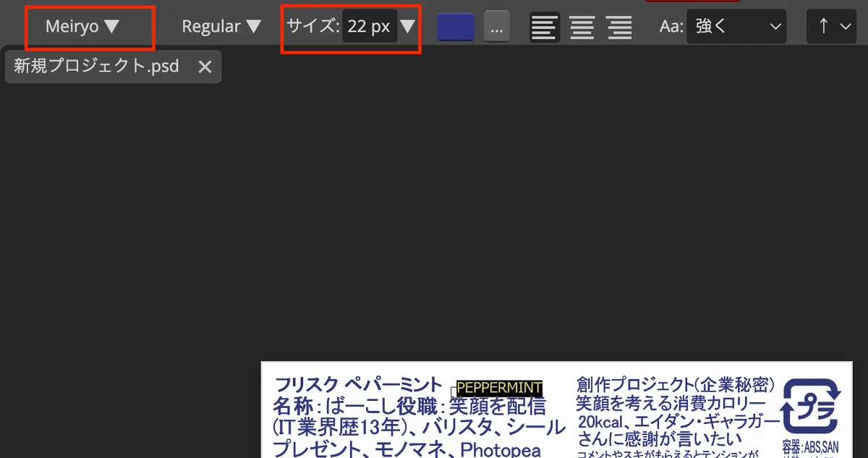
Task: Align text center
Action: click(582, 27)
